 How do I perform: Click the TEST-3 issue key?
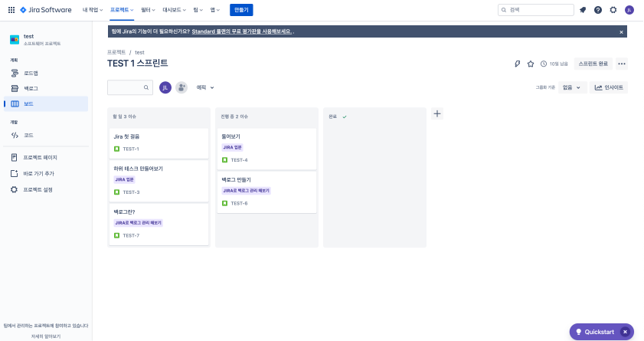131,192
